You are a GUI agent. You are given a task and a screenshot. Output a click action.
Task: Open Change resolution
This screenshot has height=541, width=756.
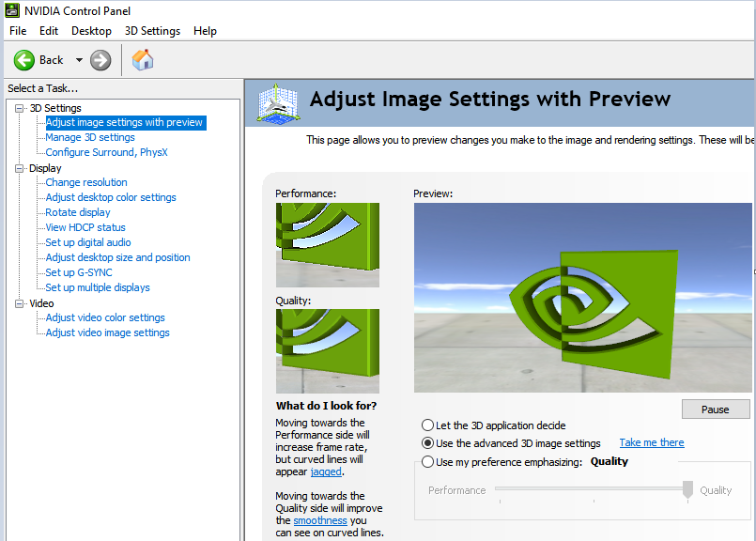click(86, 182)
